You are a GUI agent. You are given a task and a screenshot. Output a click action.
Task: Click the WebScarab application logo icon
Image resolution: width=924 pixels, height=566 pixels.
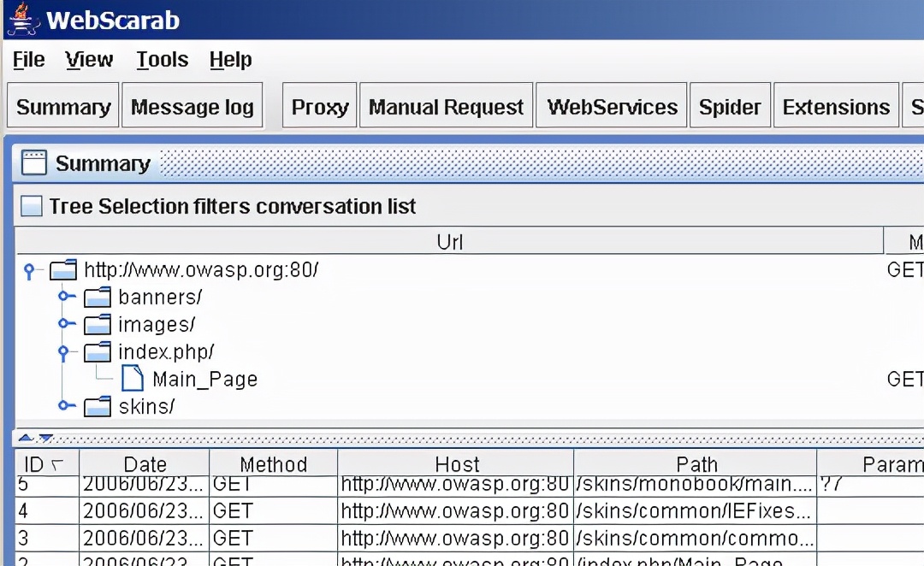coord(24,20)
